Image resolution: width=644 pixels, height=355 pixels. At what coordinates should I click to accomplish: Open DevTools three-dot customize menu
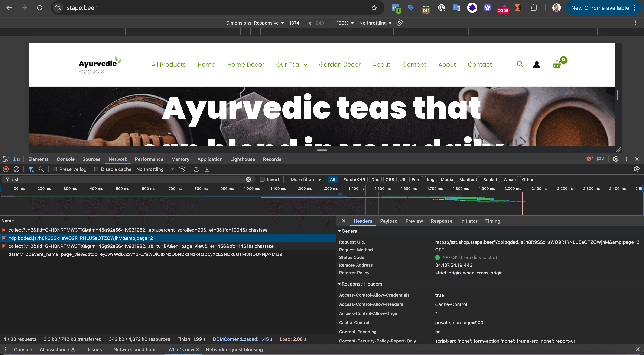pyautogui.click(x=626, y=159)
